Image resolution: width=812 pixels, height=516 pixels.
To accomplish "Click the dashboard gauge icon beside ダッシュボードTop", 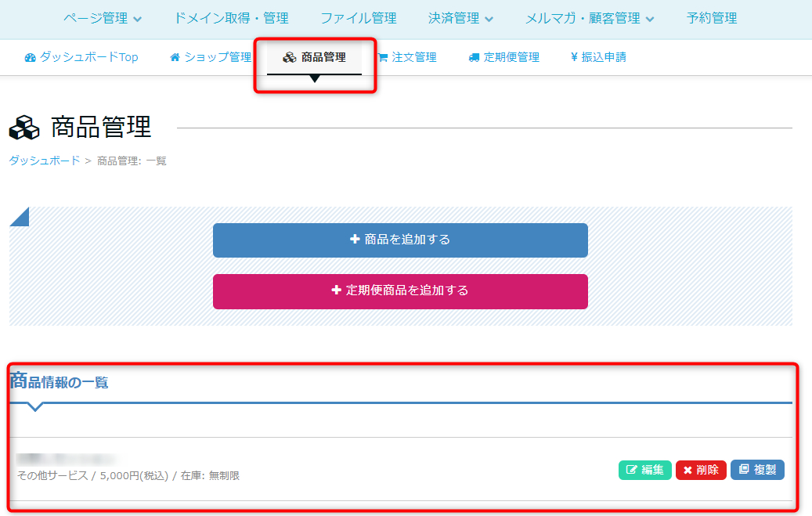I will [30, 57].
